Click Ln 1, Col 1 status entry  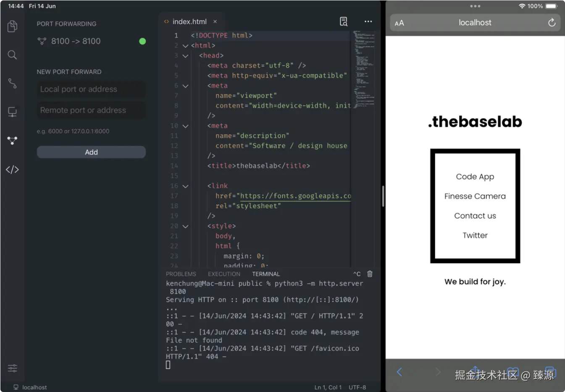(x=328, y=387)
